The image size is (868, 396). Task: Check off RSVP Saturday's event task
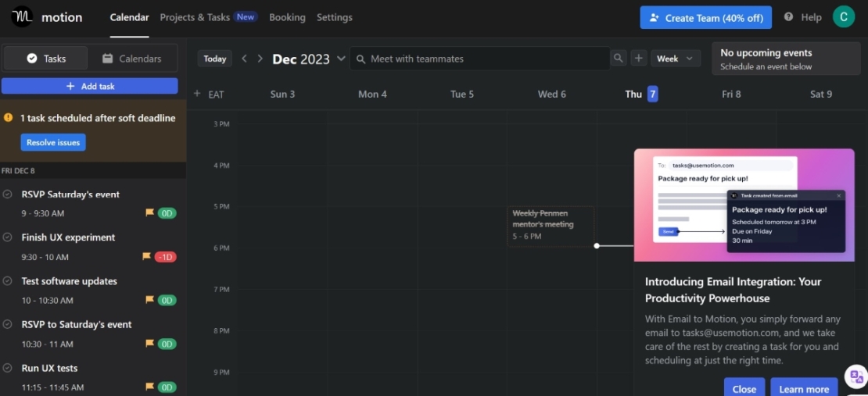coord(8,194)
